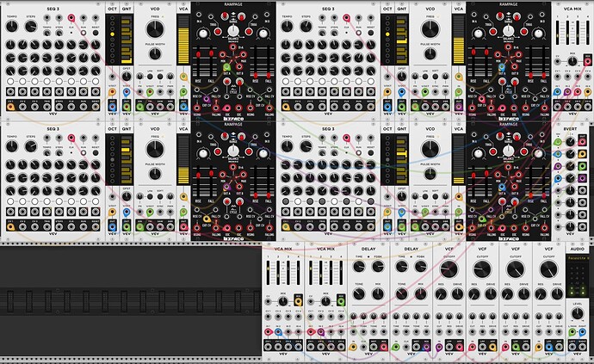Turn the TONE knob on the green-input DELAY
Screen dimensions: 594x364
coord(401,294)
